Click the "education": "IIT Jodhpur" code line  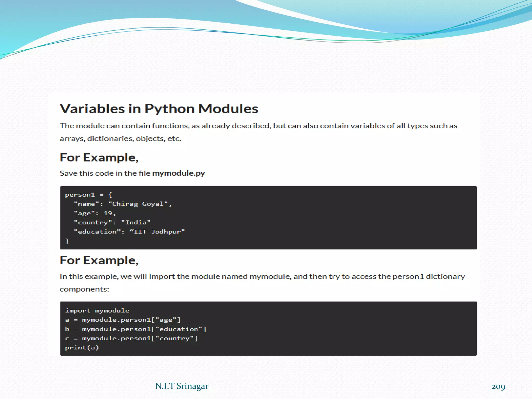point(129,232)
